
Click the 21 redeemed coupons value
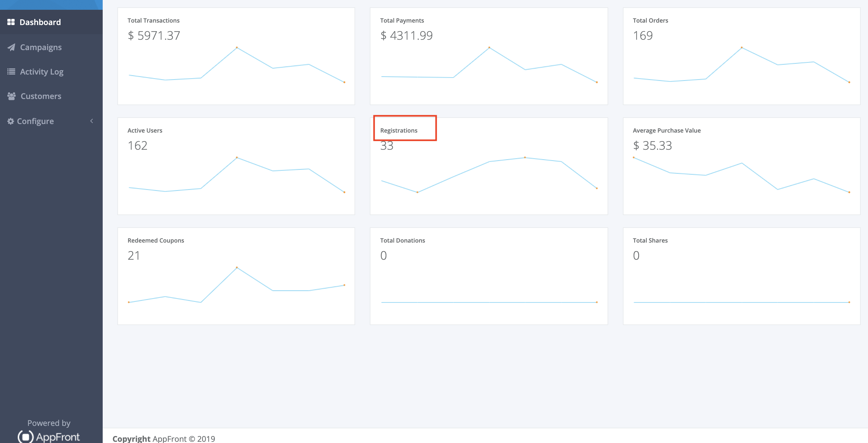click(x=134, y=256)
